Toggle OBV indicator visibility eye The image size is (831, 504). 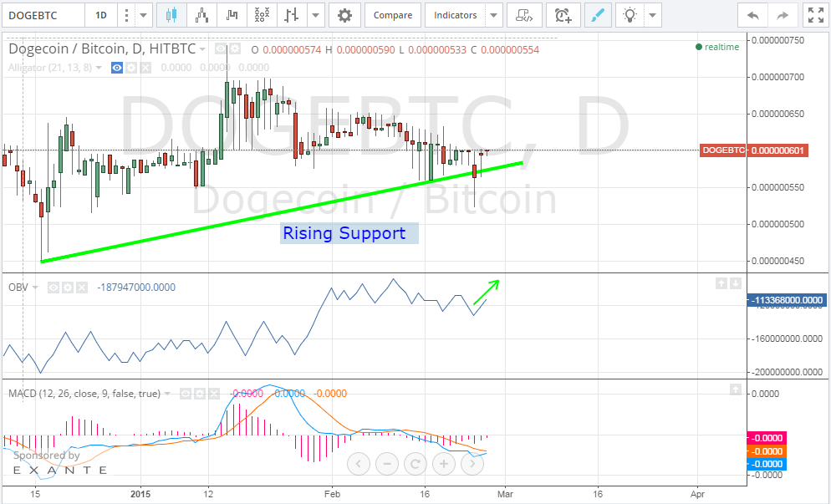pos(53,288)
